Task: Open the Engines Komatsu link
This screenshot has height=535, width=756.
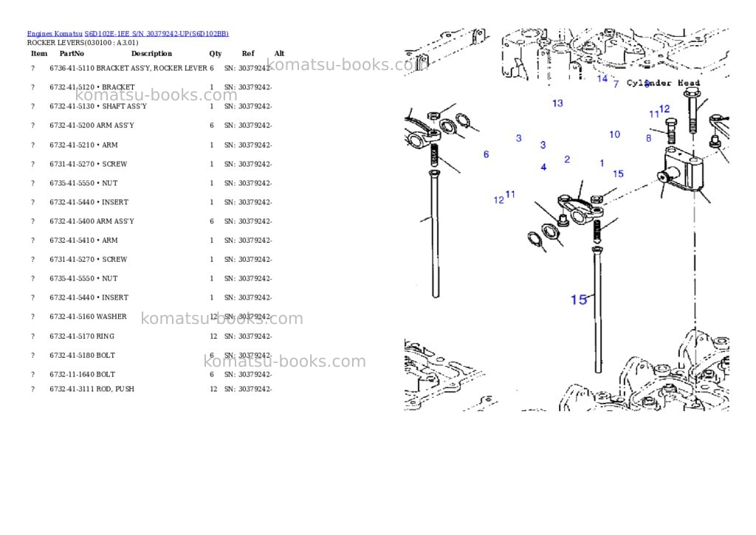Action: pyautogui.click(x=55, y=34)
